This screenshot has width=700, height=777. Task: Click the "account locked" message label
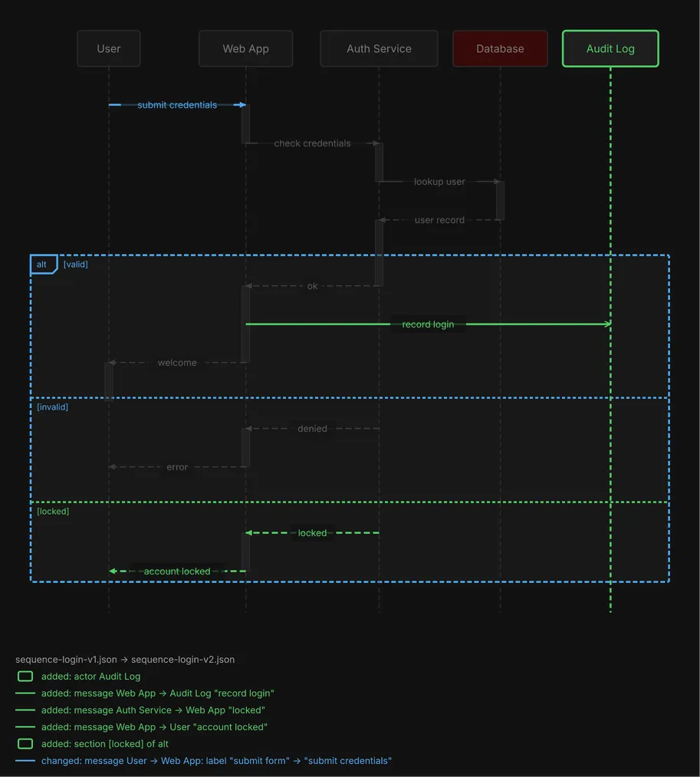177,571
